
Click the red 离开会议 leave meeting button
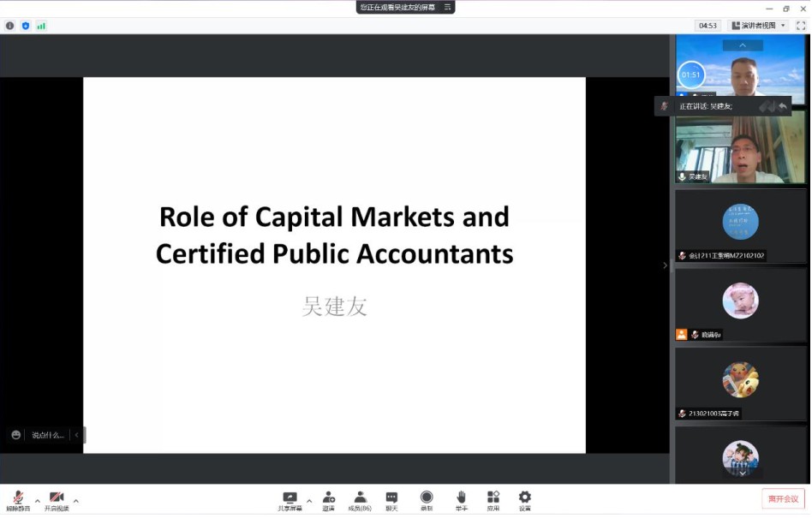(x=783, y=499)
